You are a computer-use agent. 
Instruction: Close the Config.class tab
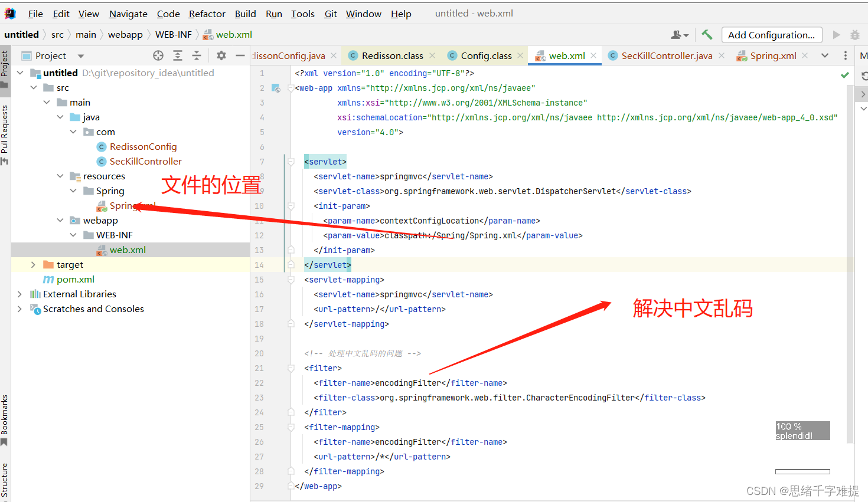tap(520, 55)
